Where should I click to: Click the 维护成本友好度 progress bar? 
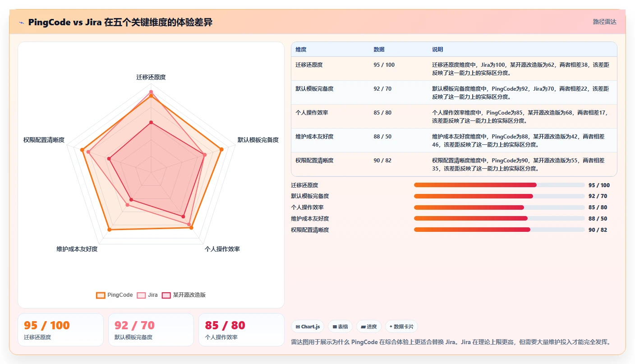pos(499,218)
